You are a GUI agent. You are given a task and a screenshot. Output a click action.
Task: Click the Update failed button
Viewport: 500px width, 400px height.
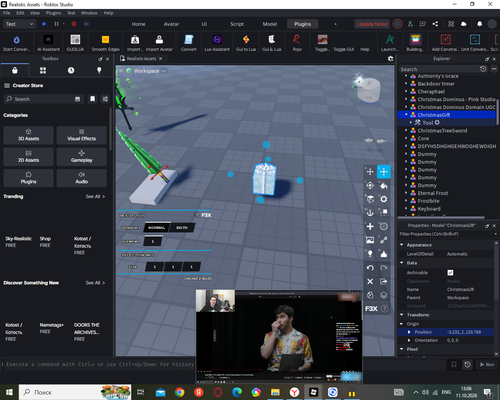pyautogui.click(x=372, y=24)
